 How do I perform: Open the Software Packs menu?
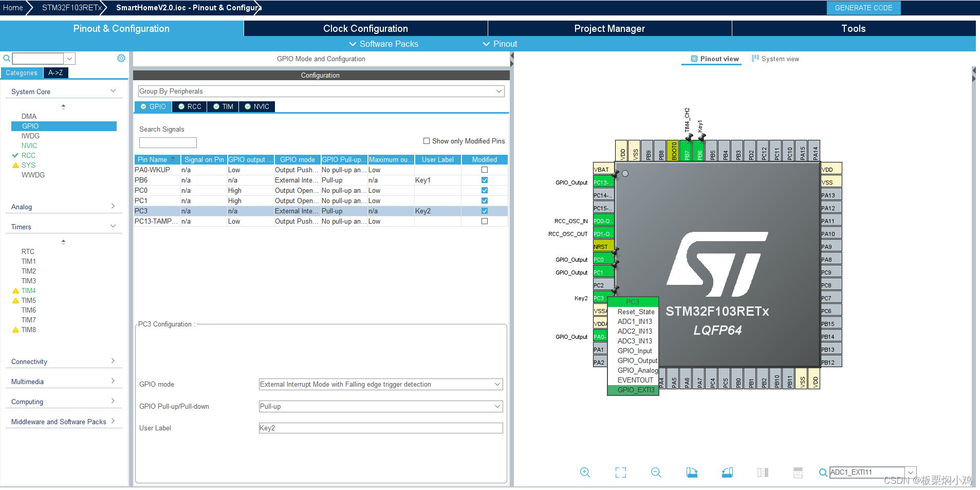tap(383, 44)
